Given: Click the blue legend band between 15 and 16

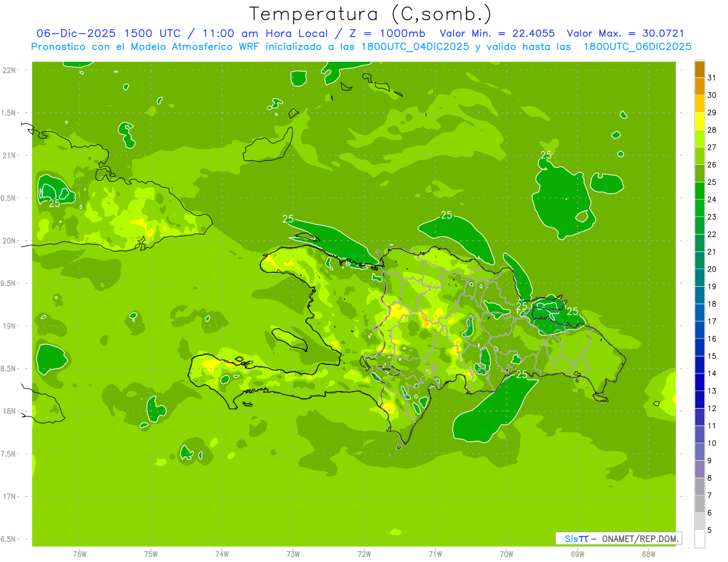Looking at the screenshot, I should pos(699,347).
